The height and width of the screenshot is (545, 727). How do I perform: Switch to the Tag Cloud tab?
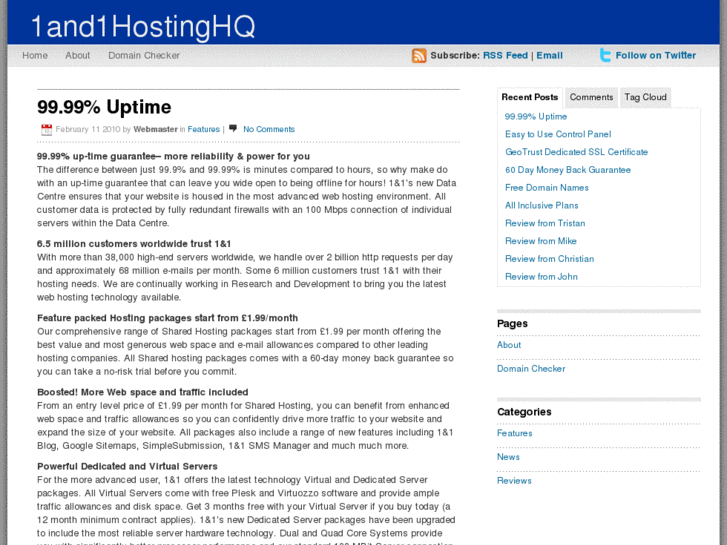click(x=645, y=97)
